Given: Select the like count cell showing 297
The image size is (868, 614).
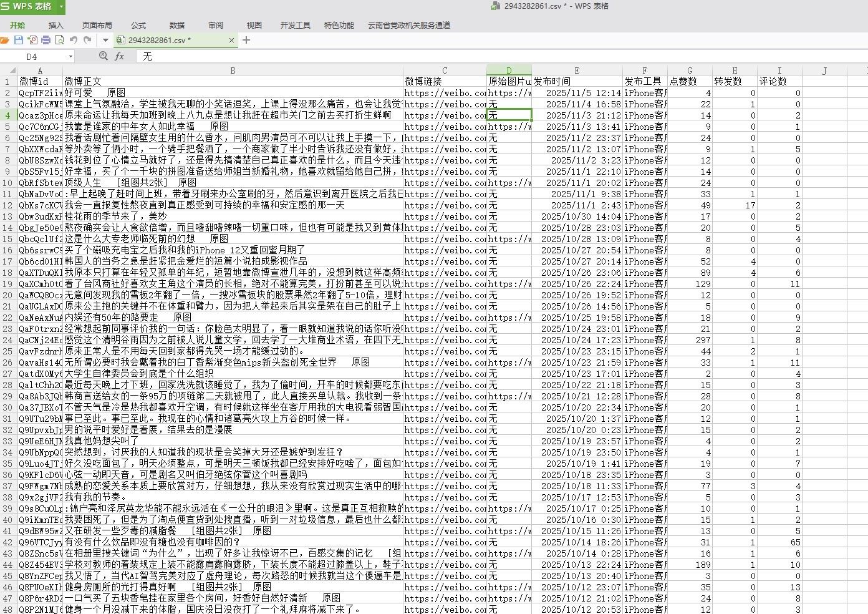Looking at the screenshot, I should (690, 340).
